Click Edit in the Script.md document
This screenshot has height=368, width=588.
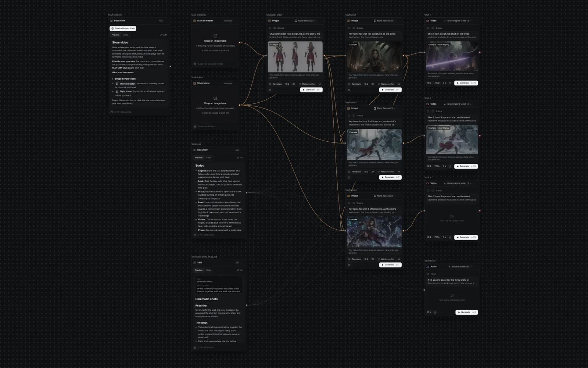coord(240,158)
